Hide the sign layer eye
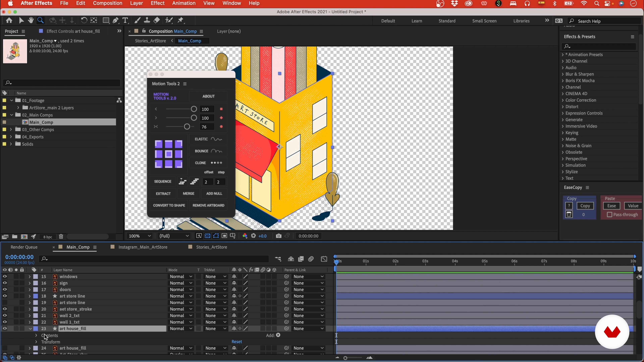The image size is (644, 362). click(5, 283)
